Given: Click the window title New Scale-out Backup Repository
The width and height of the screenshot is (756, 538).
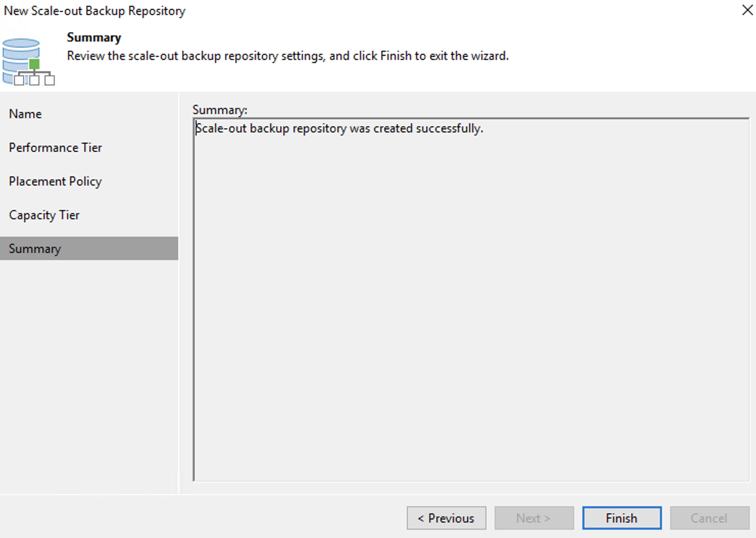Looking at the screenshot, I should tap(94, 11).
